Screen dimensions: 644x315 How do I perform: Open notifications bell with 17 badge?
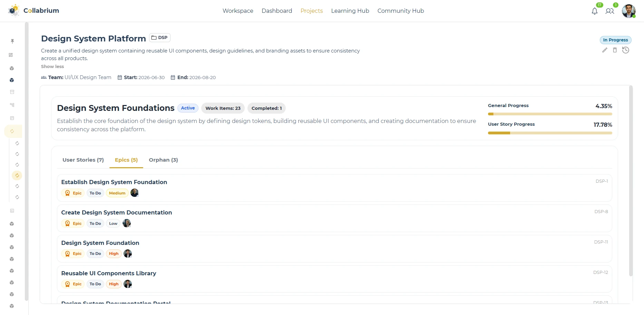pyautogui.click(x=595, y=11)
